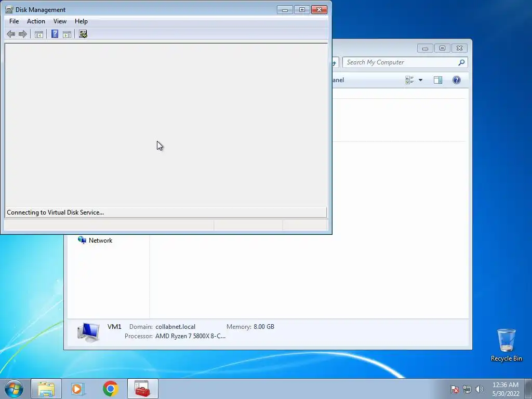Click the Disk Management title bar icon
This screenshot has width=532, height=399.
tap(9, 9)
